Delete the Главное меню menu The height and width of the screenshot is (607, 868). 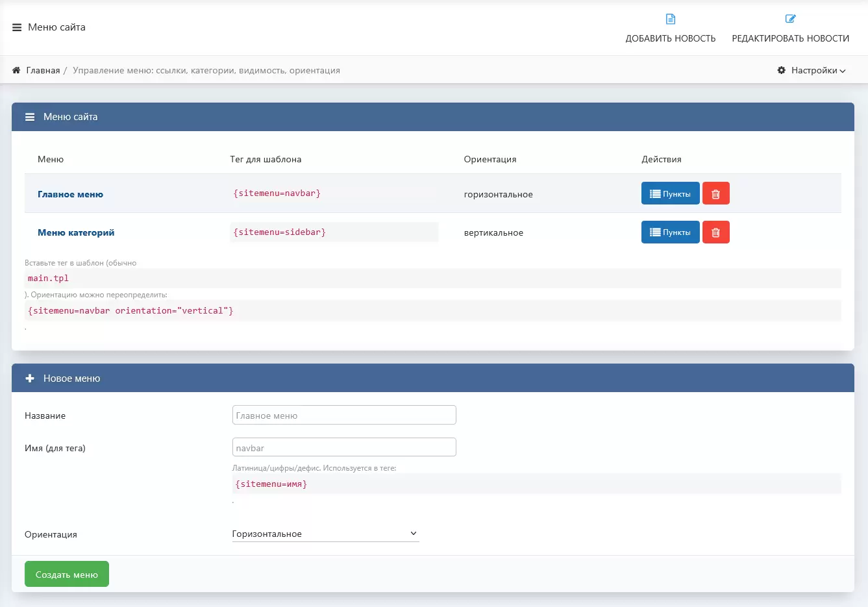(716, 193)
